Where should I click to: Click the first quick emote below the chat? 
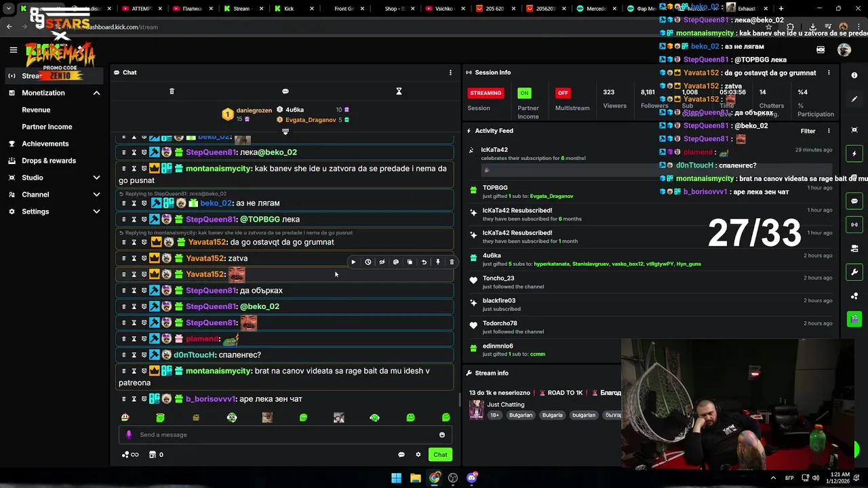coord(125,418)
